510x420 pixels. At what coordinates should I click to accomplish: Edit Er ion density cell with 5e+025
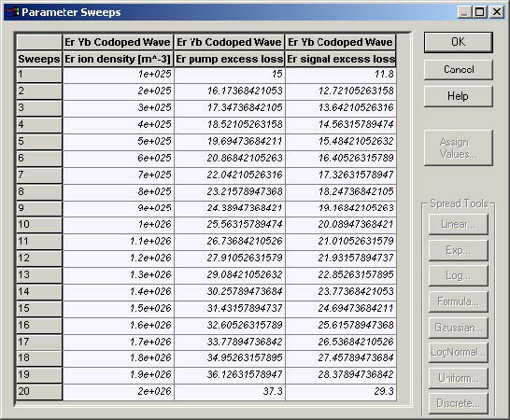click(x=118, y=142)
